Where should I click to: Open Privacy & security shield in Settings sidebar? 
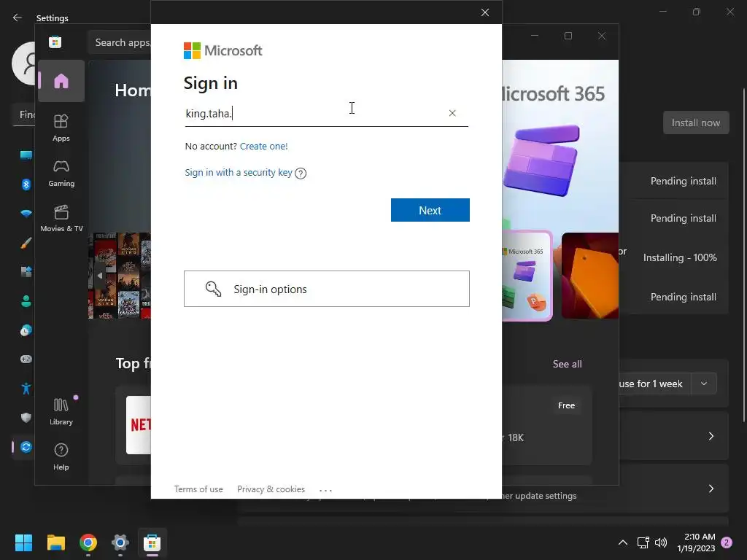(x=26, y=418)
